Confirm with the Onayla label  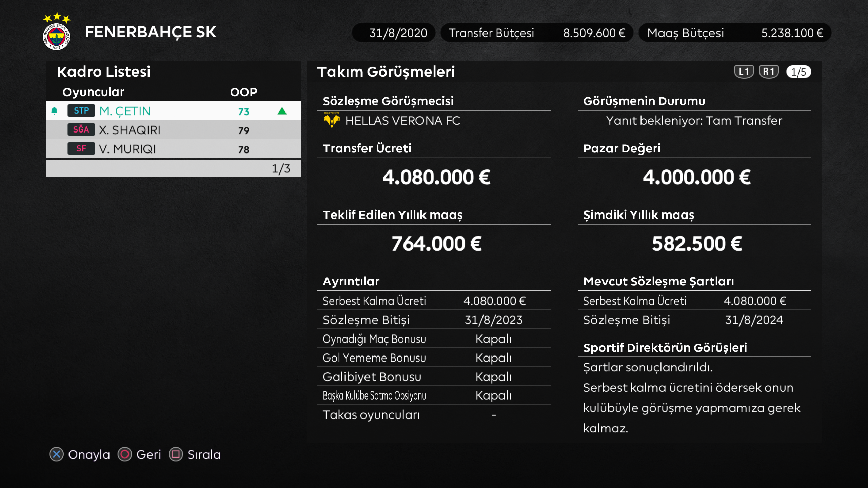point(89,455)
